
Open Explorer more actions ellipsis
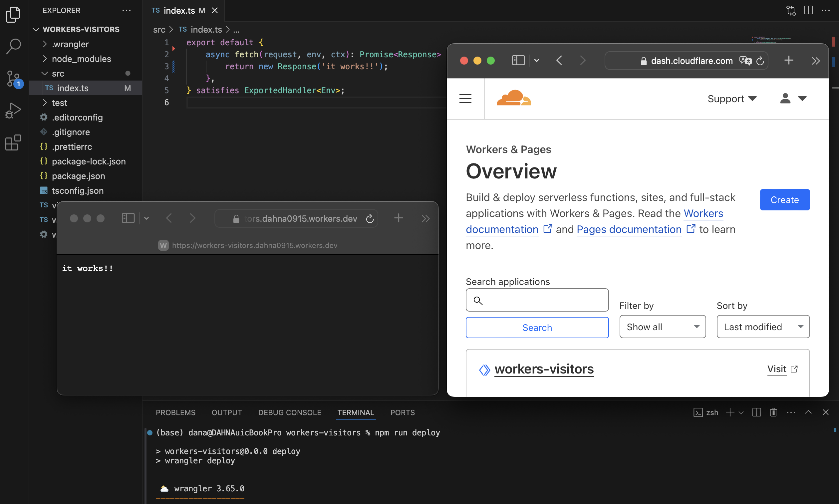[127, 11]
